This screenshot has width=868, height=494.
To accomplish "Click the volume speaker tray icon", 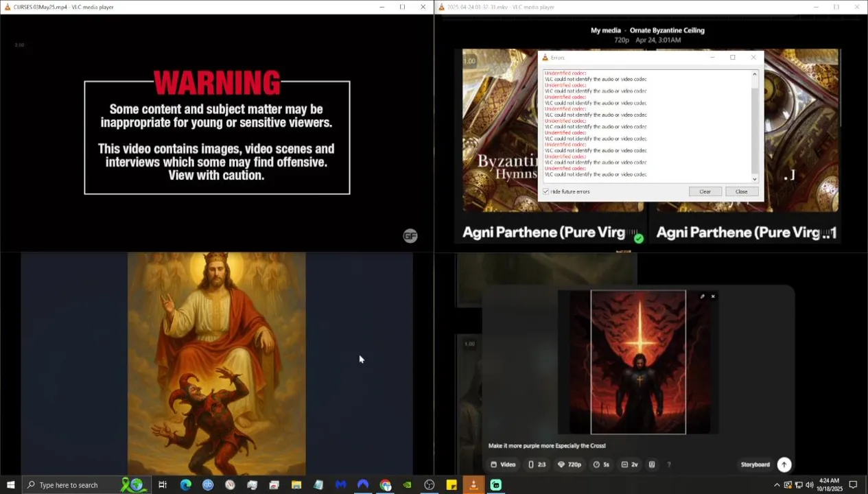I will [x=809, y=485].
